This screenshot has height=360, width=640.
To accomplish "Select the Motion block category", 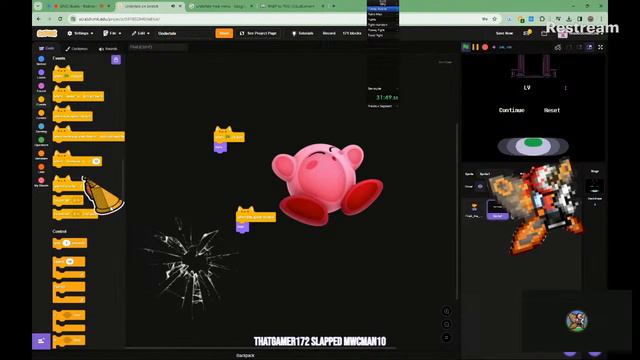I will coord(41,61).
